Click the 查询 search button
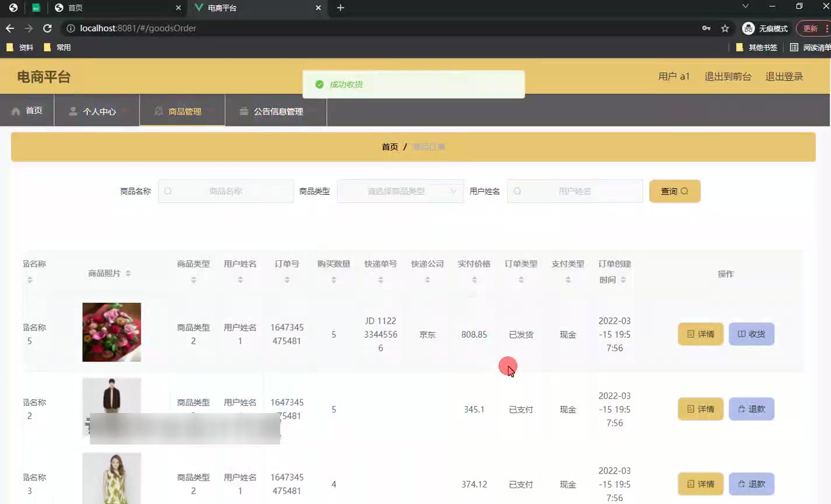 675,191
